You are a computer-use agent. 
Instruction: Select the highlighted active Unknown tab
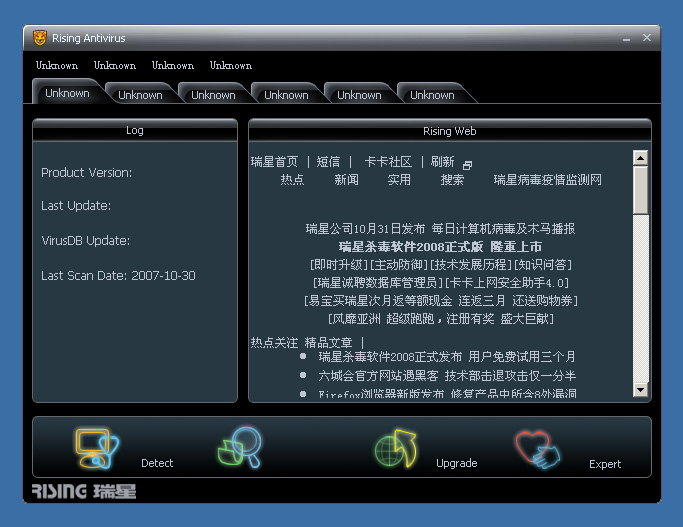(67, 93)
